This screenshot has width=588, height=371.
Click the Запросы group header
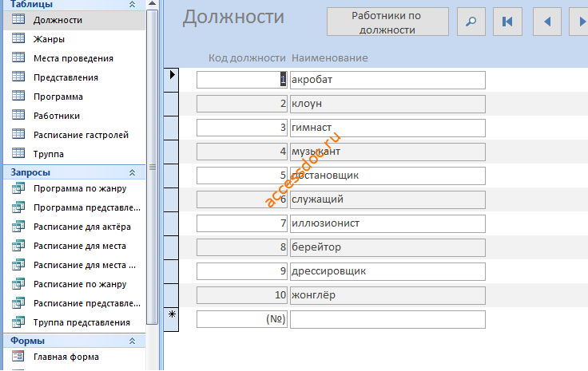(x=73, y=172)
